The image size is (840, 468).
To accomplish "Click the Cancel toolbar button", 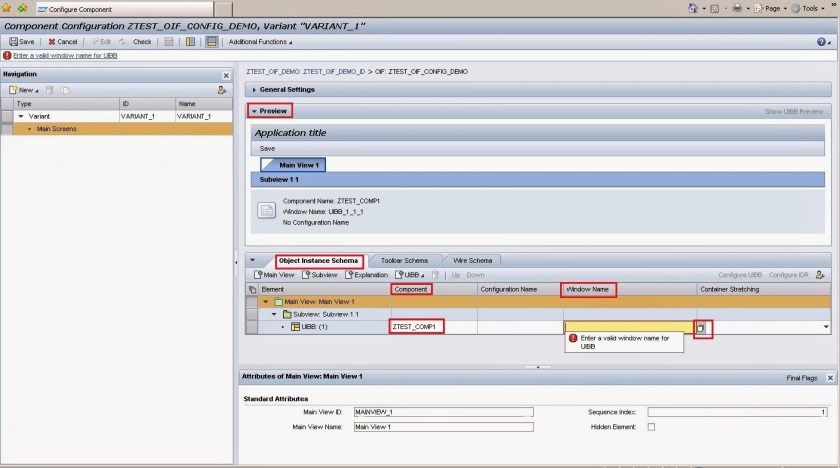I will [62, 42].
